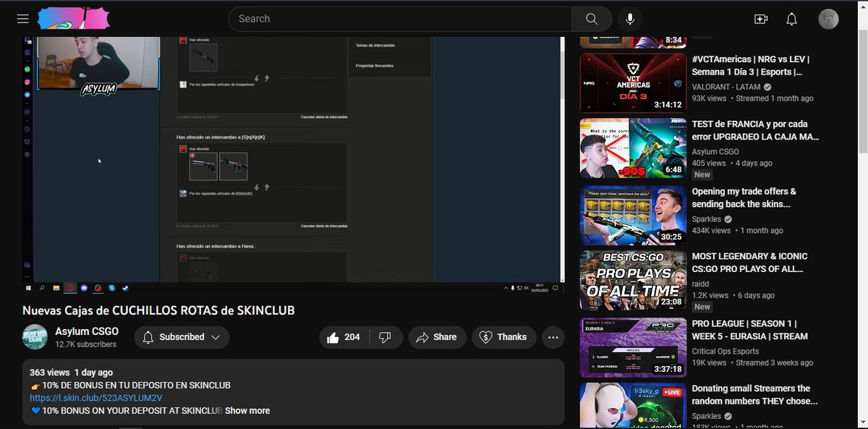Click the YouTube home logo

(x=73, y=19)
